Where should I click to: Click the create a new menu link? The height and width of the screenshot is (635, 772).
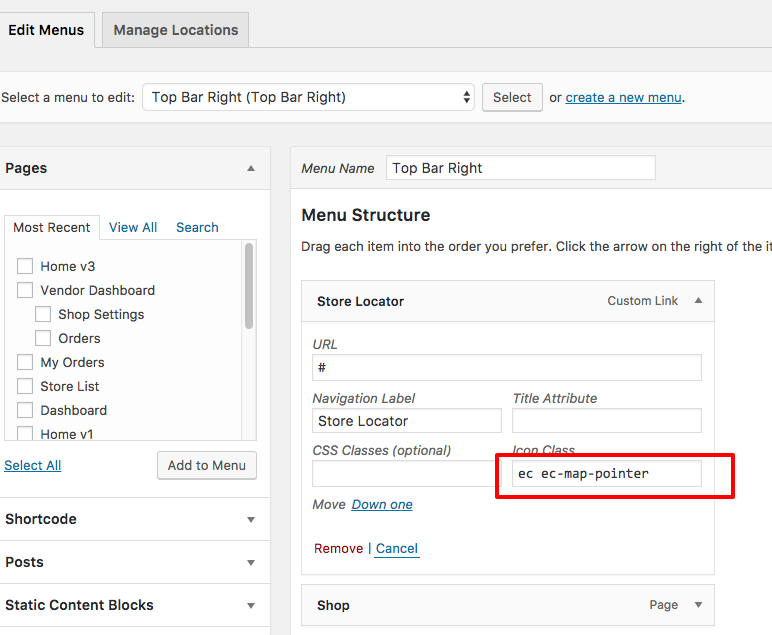pos(623,97)
